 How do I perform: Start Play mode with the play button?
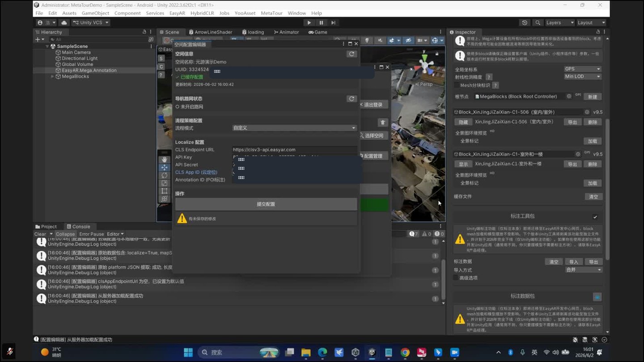pyautogui.click(x=309, y=22)
